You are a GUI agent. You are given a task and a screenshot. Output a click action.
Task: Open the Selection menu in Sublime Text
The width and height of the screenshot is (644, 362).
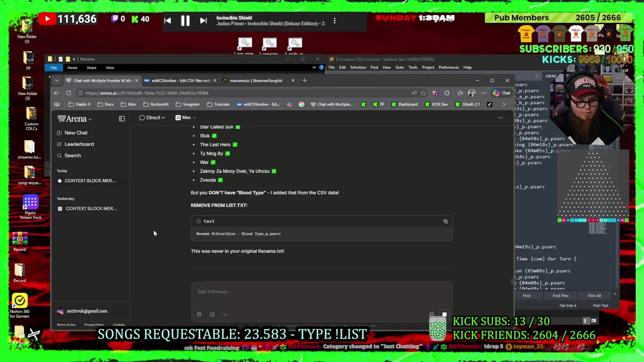click(358, 67)
